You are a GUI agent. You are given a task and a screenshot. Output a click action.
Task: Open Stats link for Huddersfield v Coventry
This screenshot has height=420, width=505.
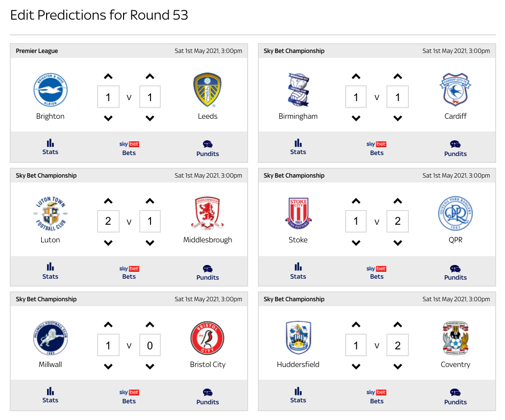(x=298, y=395)
